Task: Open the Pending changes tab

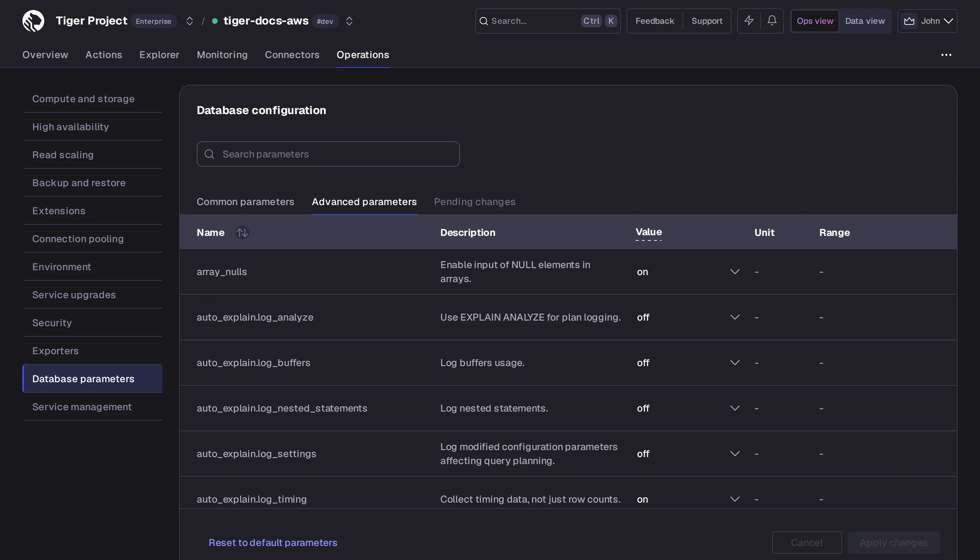Action: 474,202
